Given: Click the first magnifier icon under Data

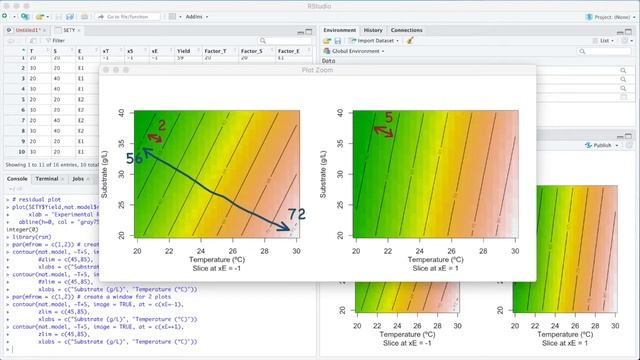Looking at the screenshot, I should (x=623, y=71).
